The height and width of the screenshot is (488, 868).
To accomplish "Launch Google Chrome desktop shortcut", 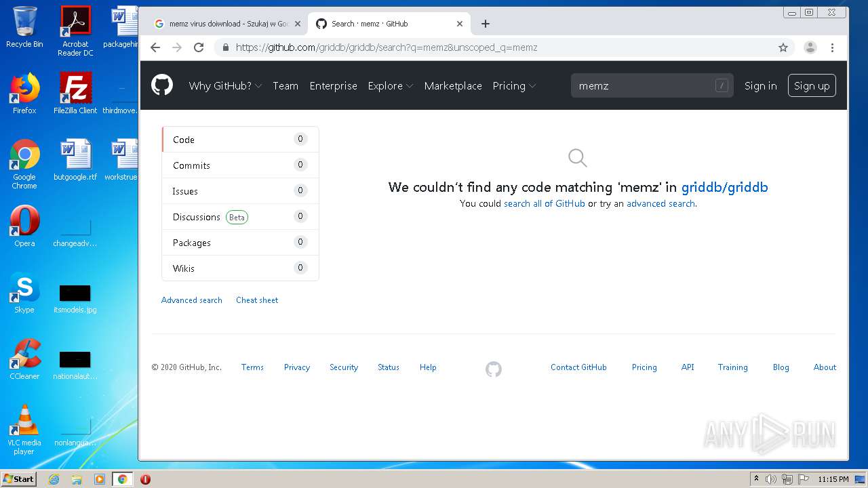I will 24,164.
